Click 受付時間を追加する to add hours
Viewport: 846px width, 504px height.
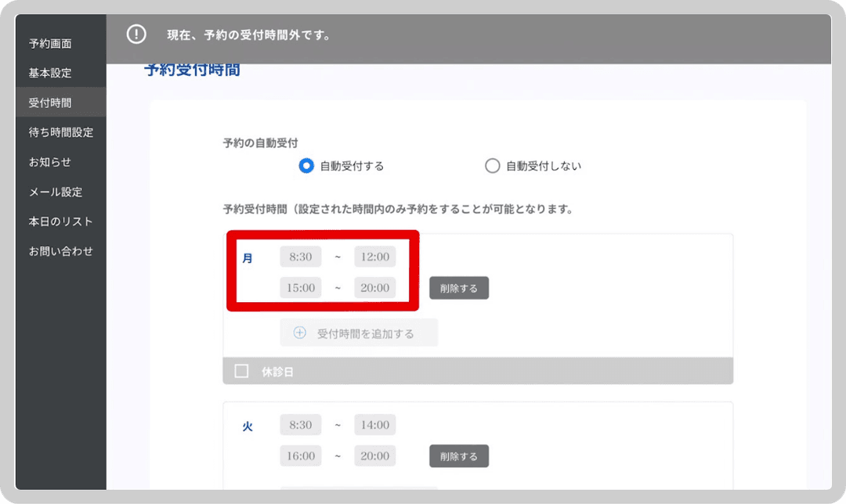click(359, 332)
